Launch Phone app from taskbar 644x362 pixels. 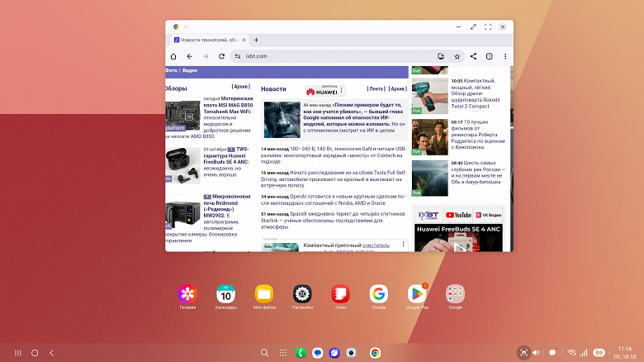point(301,353)
